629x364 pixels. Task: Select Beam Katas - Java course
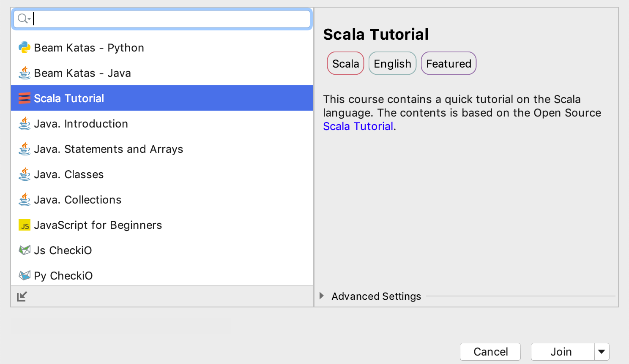click(x=162, y=73)
